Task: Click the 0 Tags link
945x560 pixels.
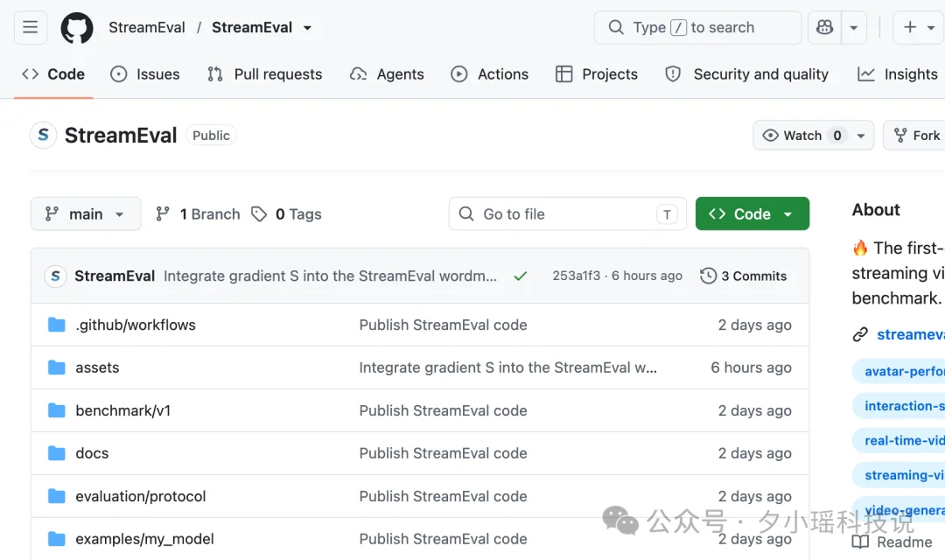Action: (287, 214)
